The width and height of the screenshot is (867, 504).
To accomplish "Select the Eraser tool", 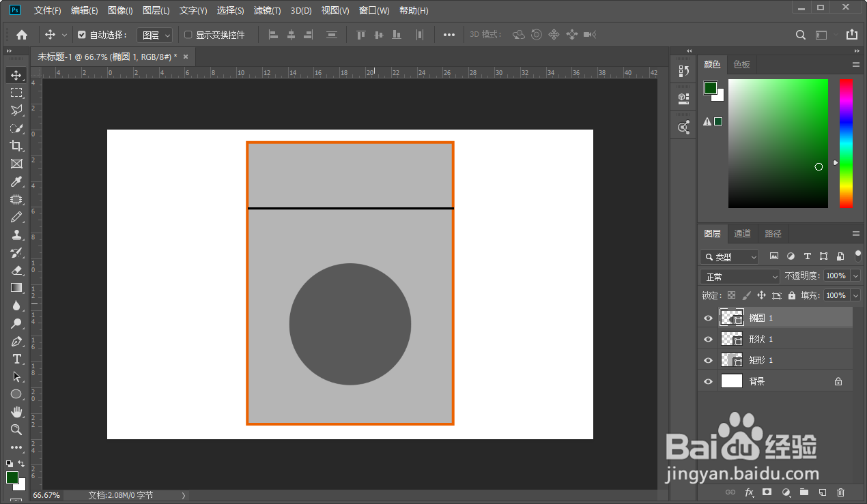I will coord(16,270).
